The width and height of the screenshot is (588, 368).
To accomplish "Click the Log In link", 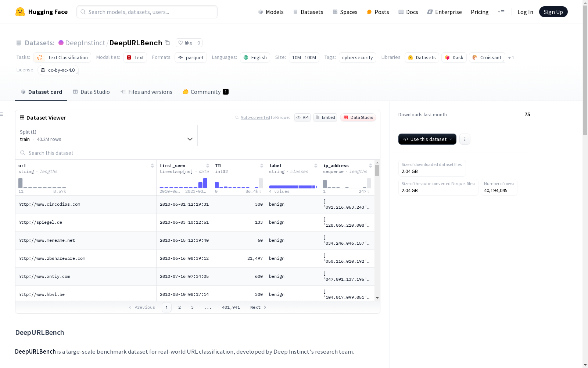I will tap(525, 12).
